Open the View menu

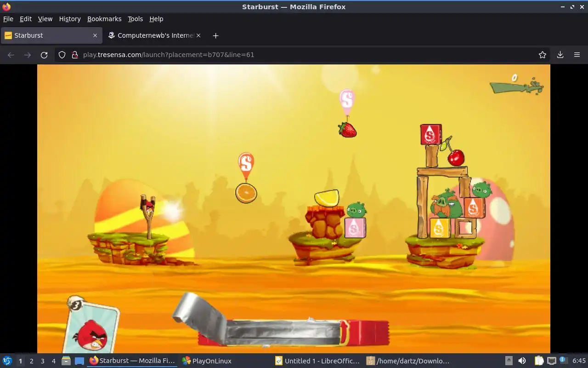[x=45, y=19]
